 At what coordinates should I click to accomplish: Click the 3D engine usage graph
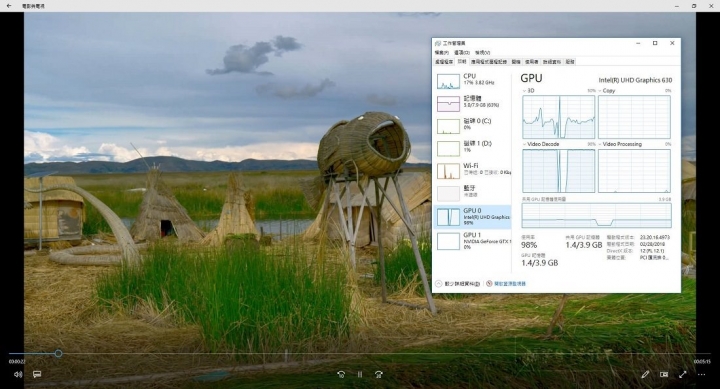tap(558, 117)
